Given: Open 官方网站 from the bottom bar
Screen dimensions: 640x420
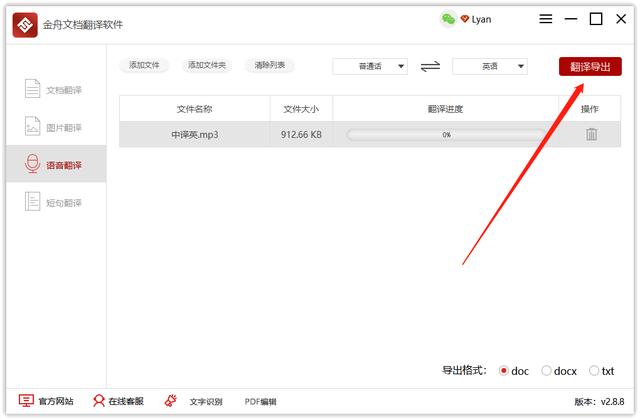Looking at the screenshot, I should pos(46,401).
